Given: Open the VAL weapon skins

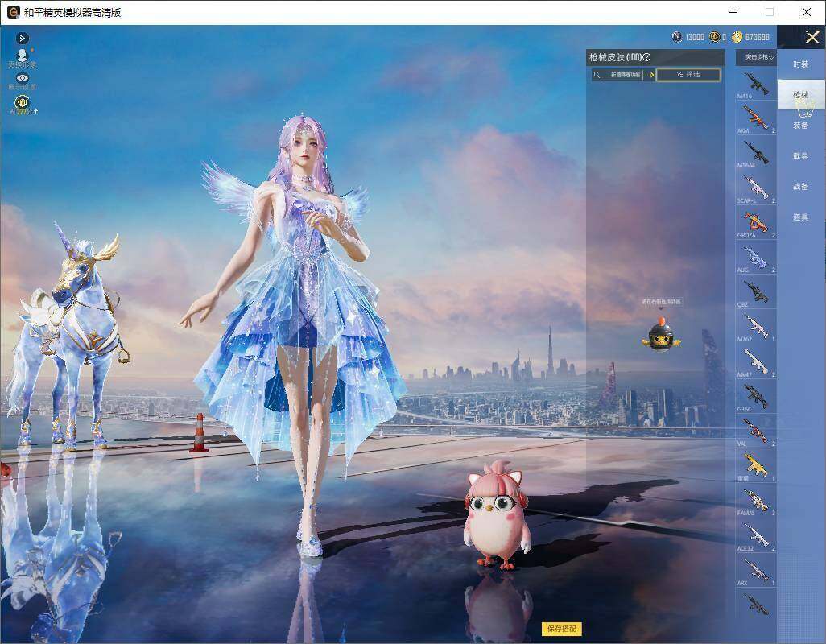Looking at the screenshot, I should click(x=756, y=431).
